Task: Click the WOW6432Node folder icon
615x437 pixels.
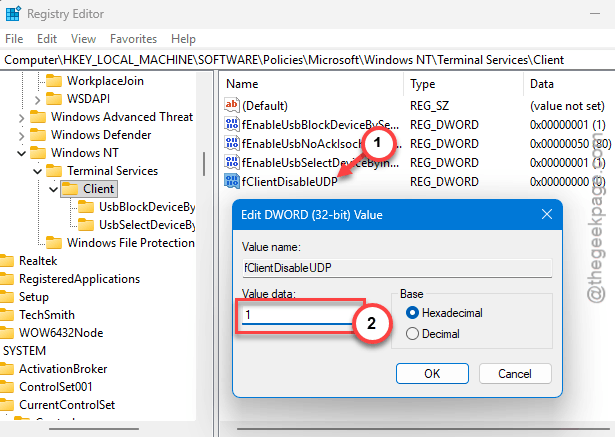Action: [x=7, y=333]
